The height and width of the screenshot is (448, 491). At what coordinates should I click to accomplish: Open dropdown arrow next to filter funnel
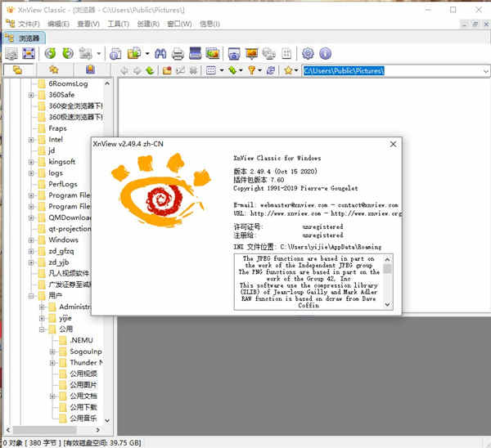[x=259, y=70]
